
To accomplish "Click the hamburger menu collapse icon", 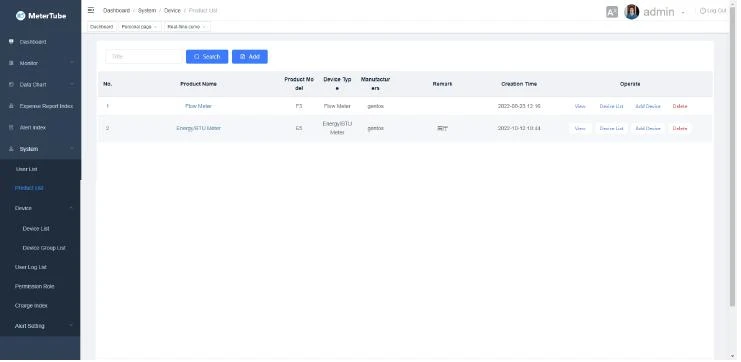I will point(91,10).
